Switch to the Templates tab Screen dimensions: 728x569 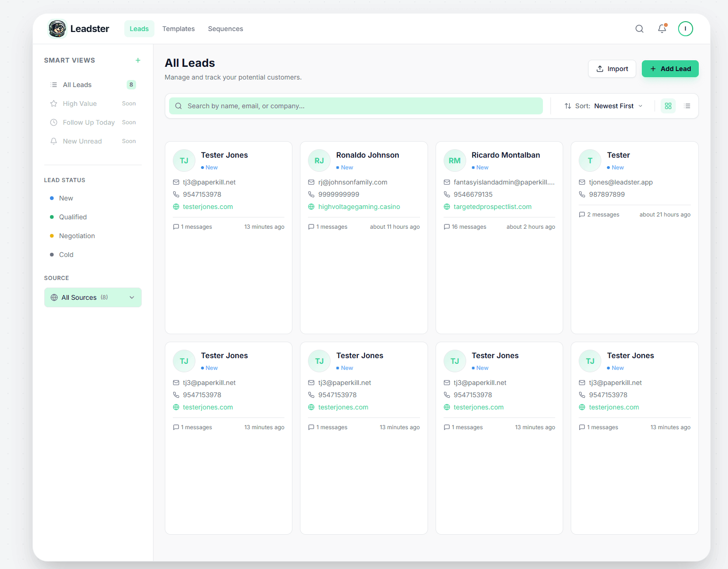(178, 28)
